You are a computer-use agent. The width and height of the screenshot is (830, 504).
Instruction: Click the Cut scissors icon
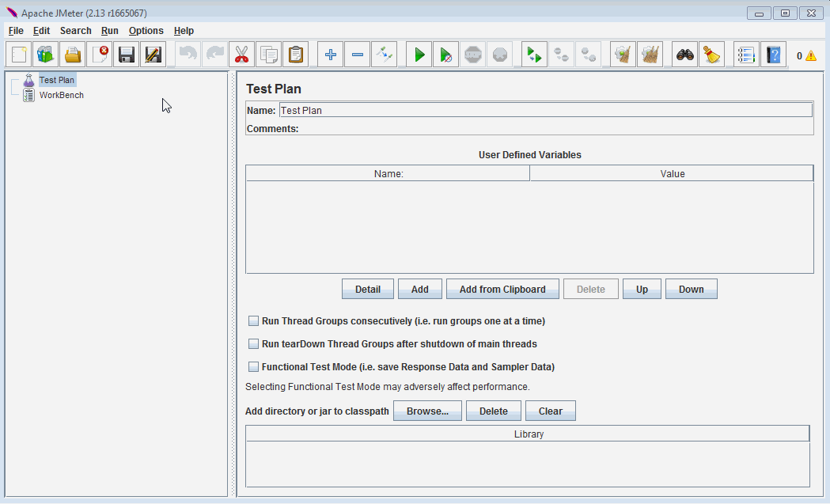242,55
